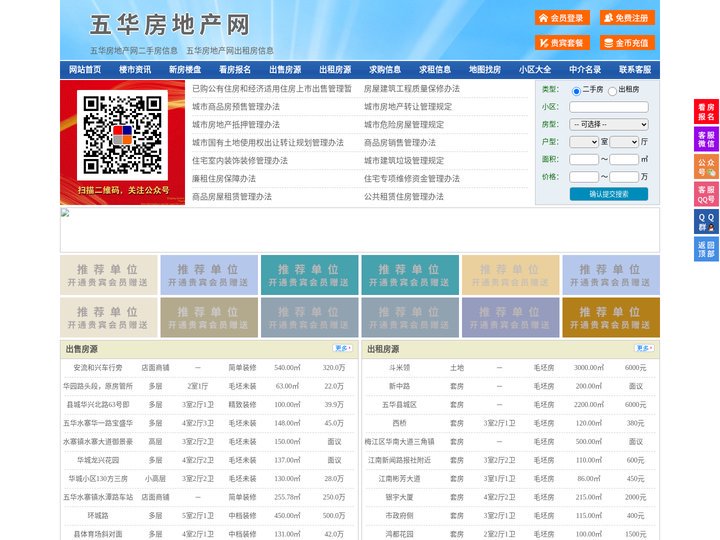The image size is (720, 540).
Task: Open the 求购信息 navigation item
Action: (385, 70)
